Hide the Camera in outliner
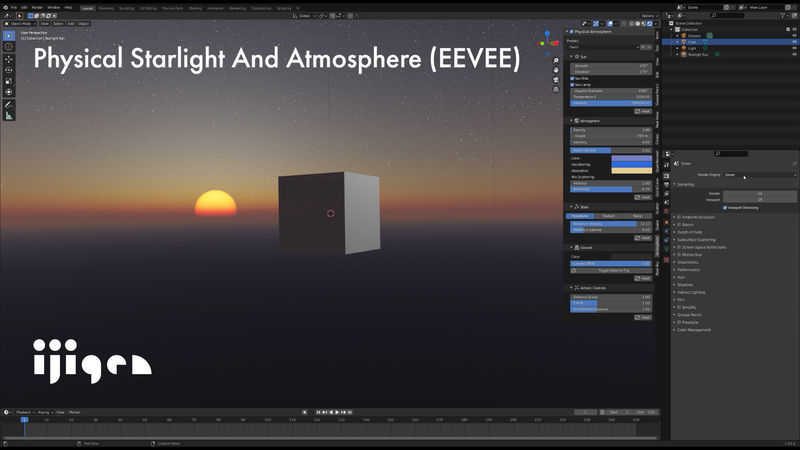Screen dimensions: 800x450 794,36
